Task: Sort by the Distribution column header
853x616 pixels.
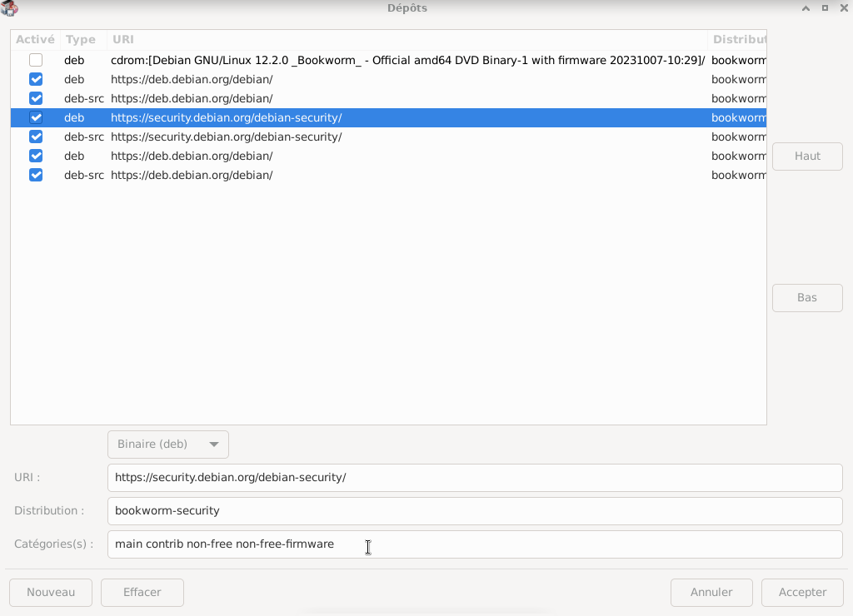Action: [x=737, y=40]
